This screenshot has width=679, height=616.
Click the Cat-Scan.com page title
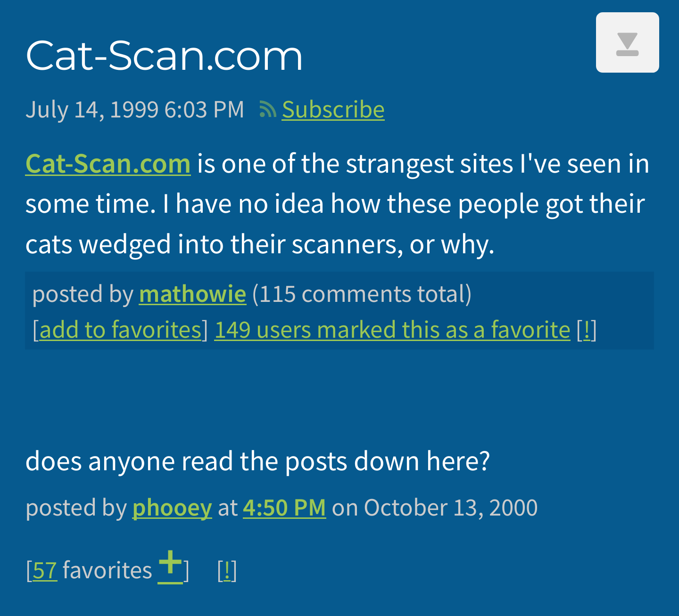(x=164, y=56)
